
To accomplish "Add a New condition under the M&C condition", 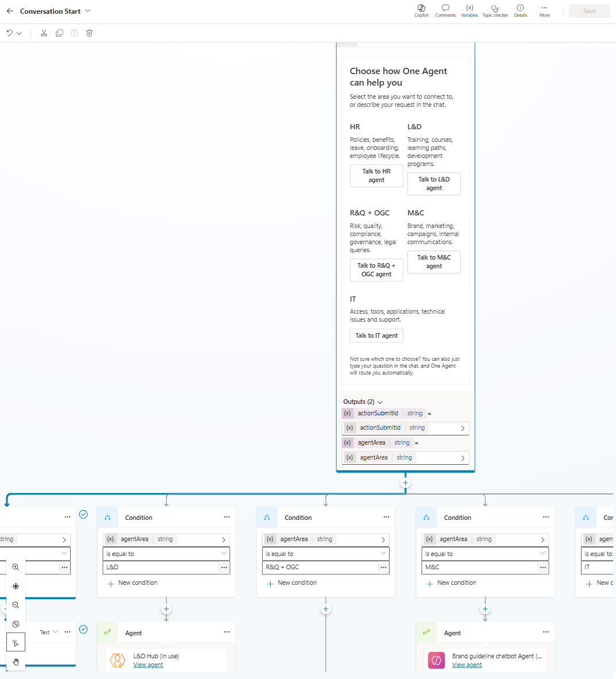I will 451,582.
